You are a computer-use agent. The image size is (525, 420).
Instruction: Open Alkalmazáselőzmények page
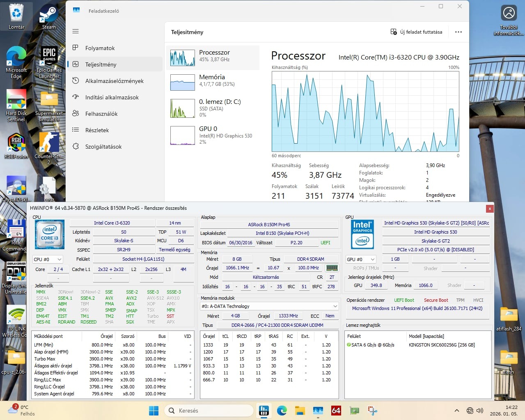coord(115,81)
